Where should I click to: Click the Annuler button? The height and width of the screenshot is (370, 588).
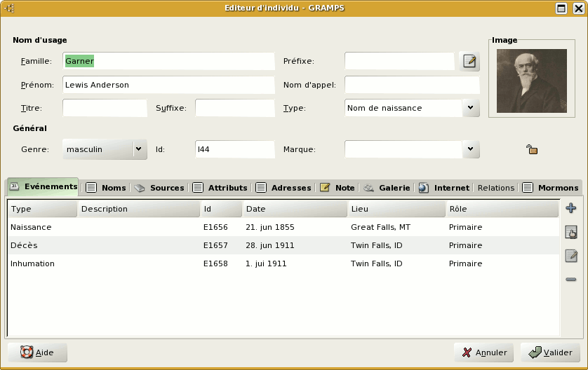coord(484,352)
